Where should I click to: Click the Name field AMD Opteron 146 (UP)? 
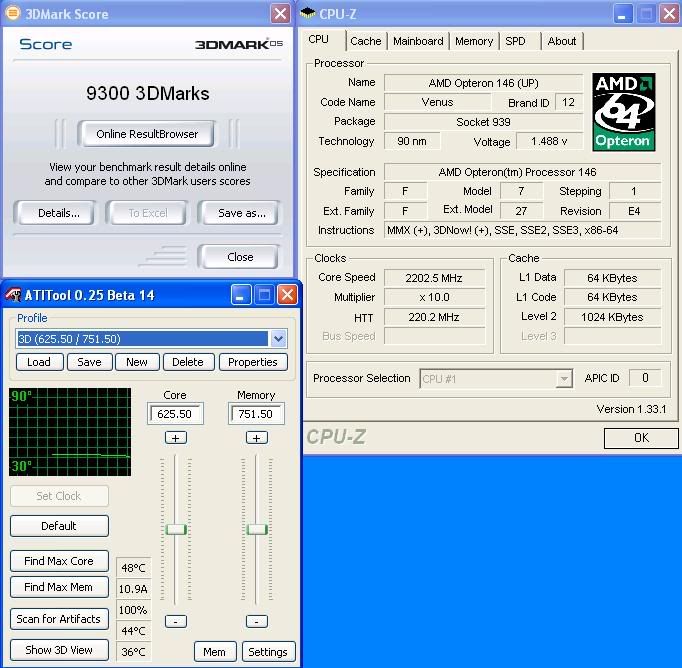pyautogui.click(x=483, y=83)
